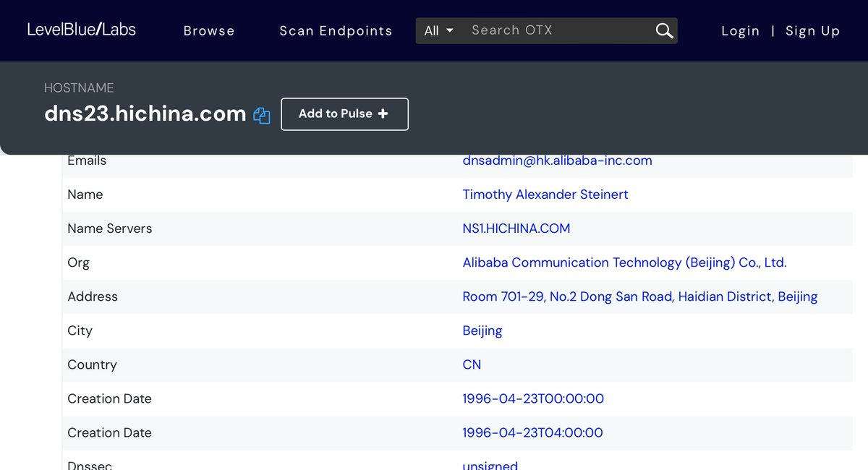The image size is (868, 470).
Task: Open the Room 701-29 address link
Action: [639, 296]
